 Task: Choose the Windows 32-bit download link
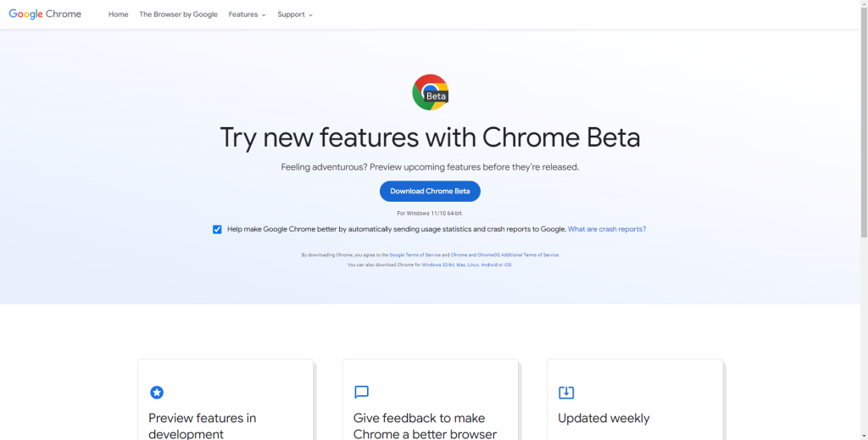click(438, 265)
